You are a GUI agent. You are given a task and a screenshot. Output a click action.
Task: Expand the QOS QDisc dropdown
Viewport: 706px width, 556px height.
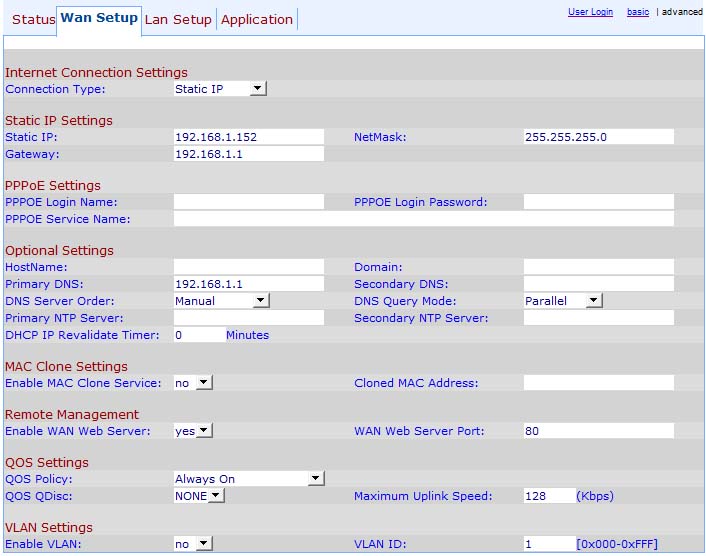[x=199, y=496]
